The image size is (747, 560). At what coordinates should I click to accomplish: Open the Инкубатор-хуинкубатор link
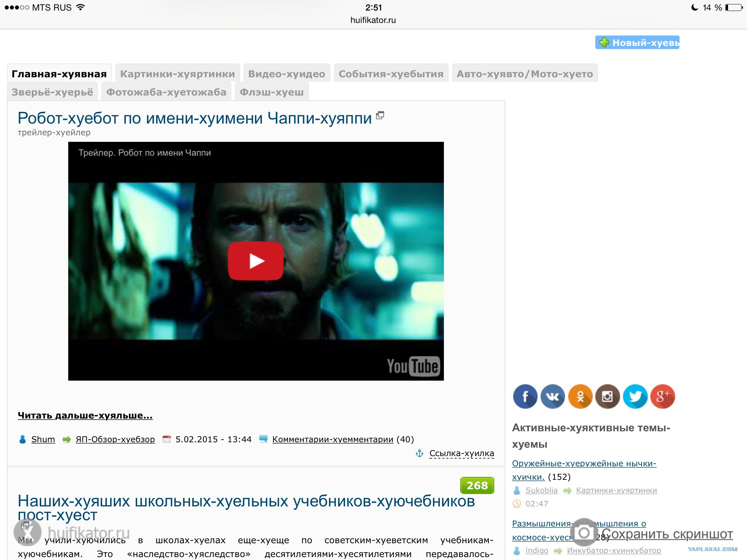click(614, 551)
